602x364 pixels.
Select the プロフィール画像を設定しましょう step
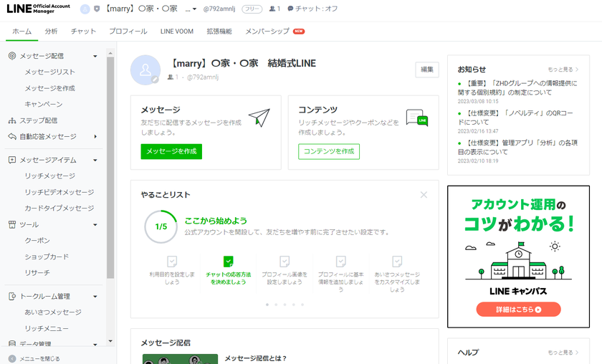[x=285, y=270]
